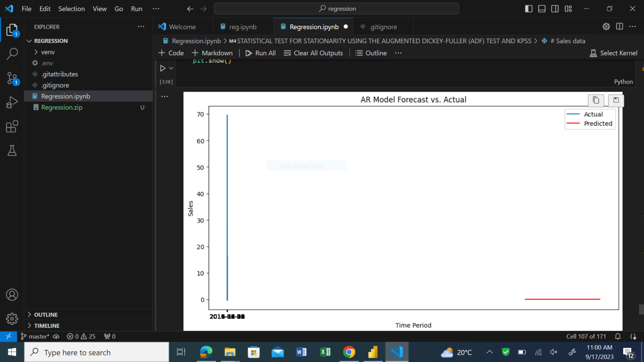
Task: Copy the AR Model plot to clipboard
Action: pos(596,100)
